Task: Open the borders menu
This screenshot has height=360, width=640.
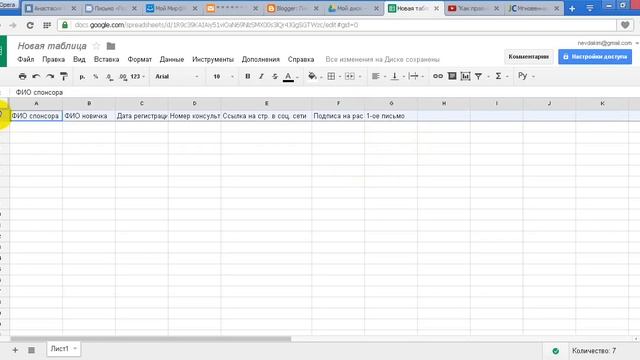Action: 331,76
